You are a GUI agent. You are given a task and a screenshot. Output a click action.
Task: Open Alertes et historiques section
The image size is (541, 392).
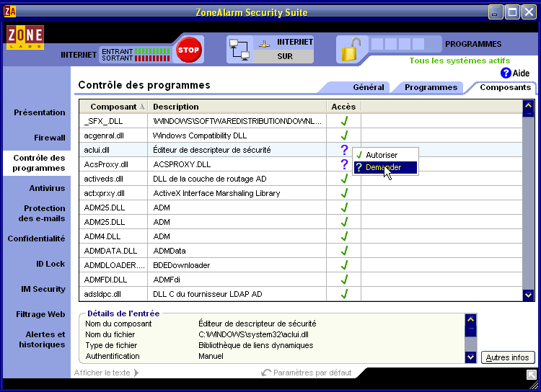point(42,339)
